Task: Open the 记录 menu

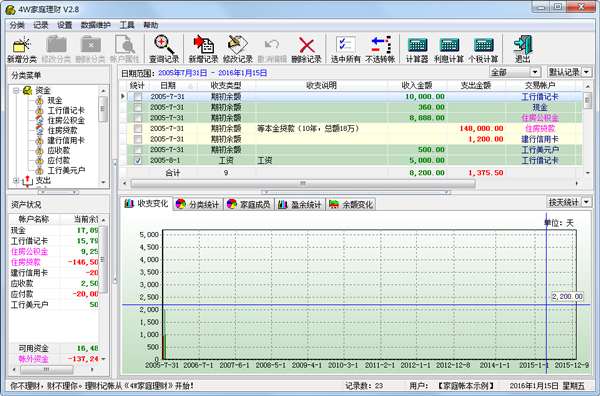Action: point(41,25)
